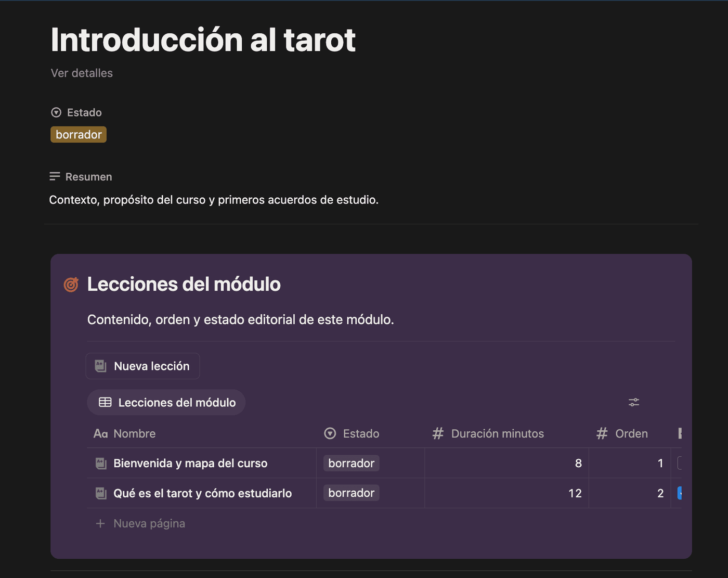Click Orden cell showing 2
Viewport: 728px width, 578px height.
(x=629, y=493)
